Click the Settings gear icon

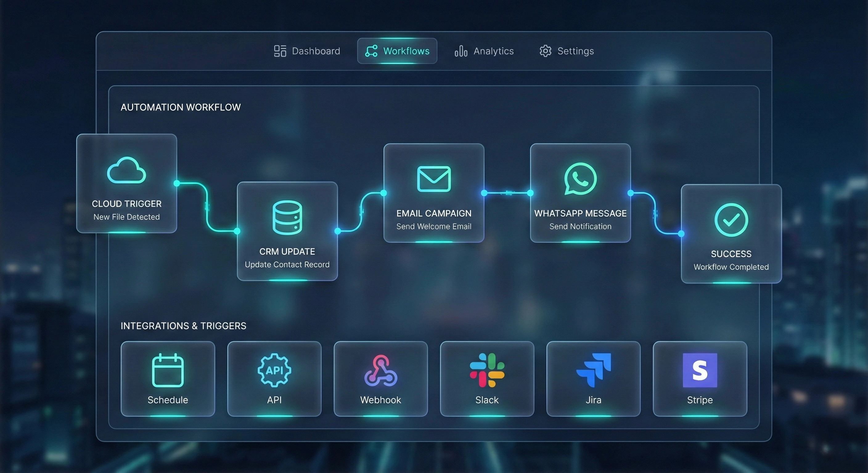545,51
